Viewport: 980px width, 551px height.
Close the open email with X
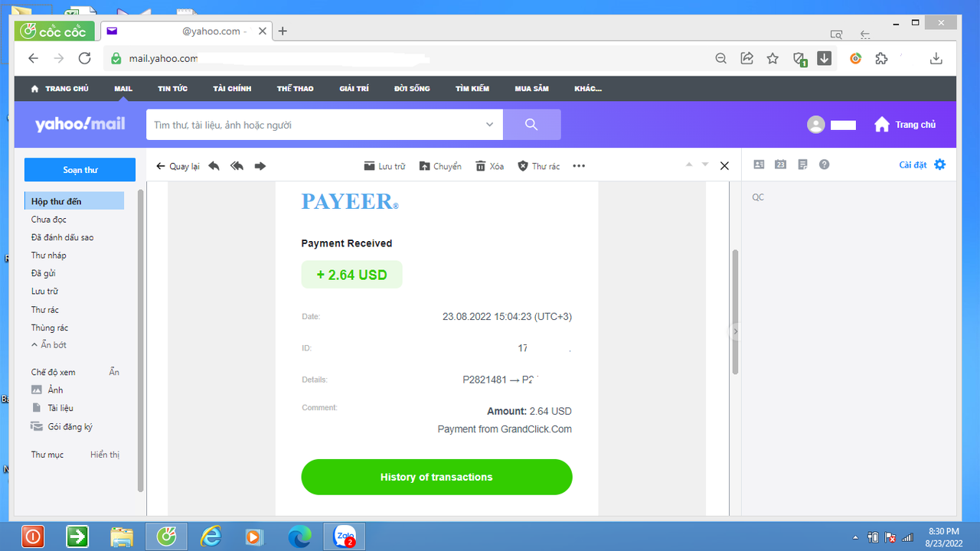click(x=724, y=166)
